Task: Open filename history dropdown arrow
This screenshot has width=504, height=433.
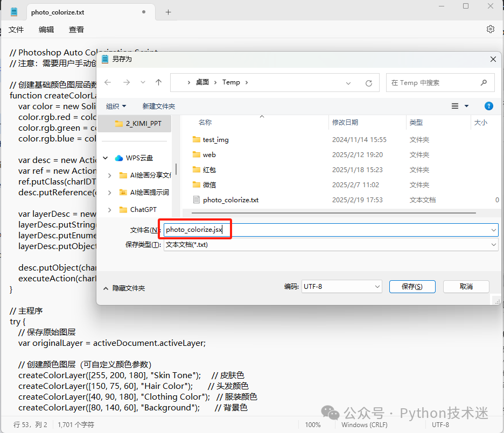Action: [x=493, y=230]
